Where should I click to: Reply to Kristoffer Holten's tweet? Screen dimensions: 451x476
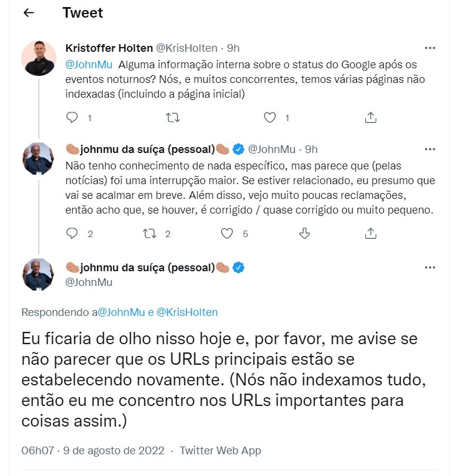(72, 118)
